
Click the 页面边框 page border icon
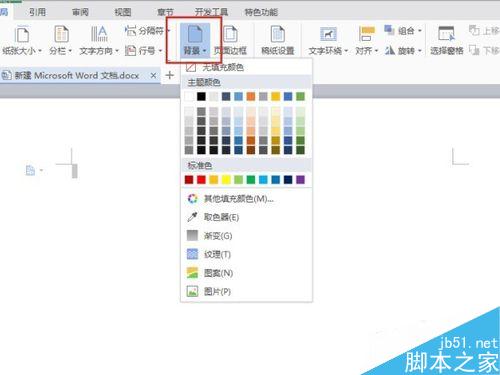click(230, 34)
